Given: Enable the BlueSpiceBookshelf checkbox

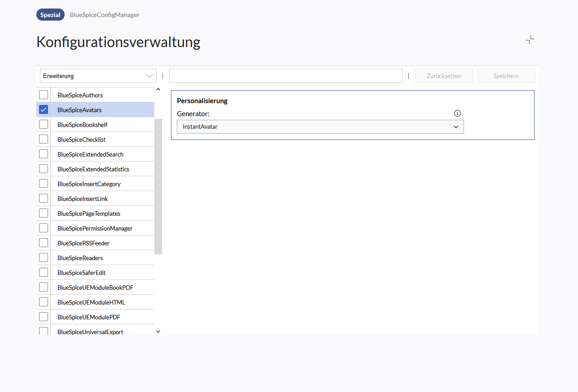Looking at the screenshot, I should coord(44,124).
